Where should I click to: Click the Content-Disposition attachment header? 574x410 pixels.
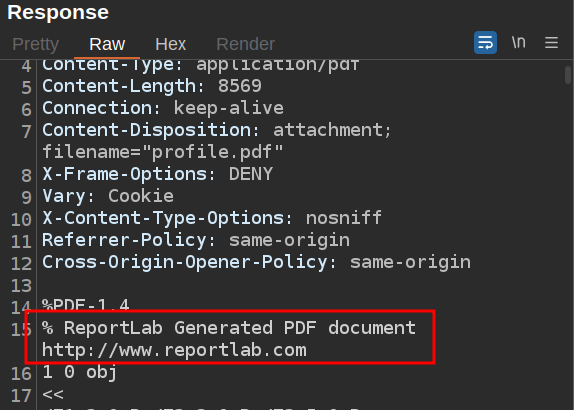[217, 130]
